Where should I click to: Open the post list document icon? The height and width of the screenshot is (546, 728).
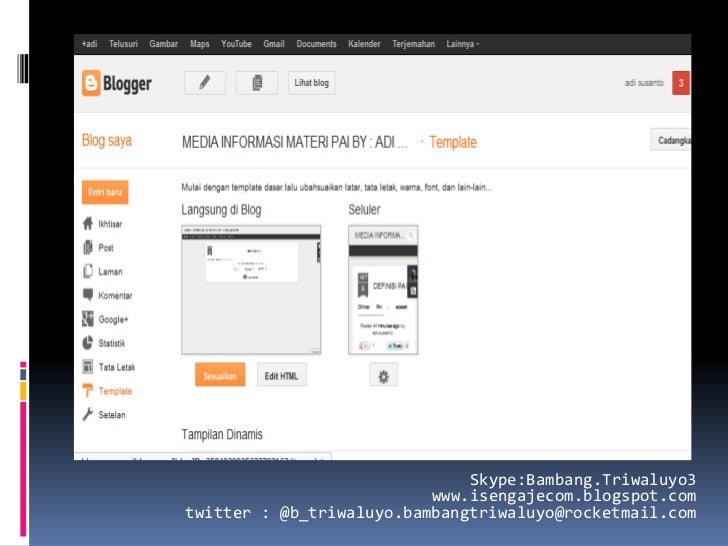[x=257, y=83]
